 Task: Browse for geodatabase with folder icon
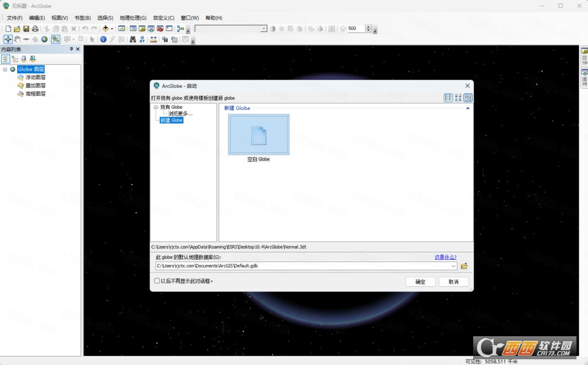pos(464,266)
